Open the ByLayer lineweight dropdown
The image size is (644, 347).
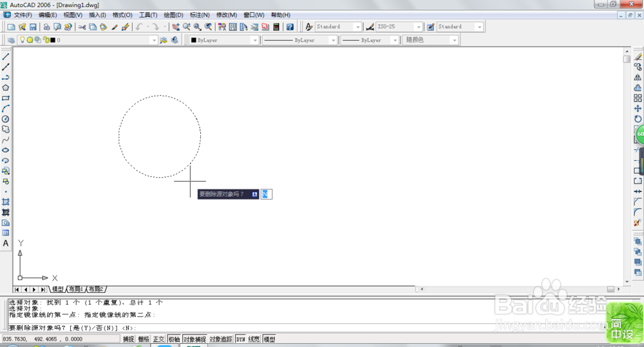pyautogui.click(x=395, y=41)
